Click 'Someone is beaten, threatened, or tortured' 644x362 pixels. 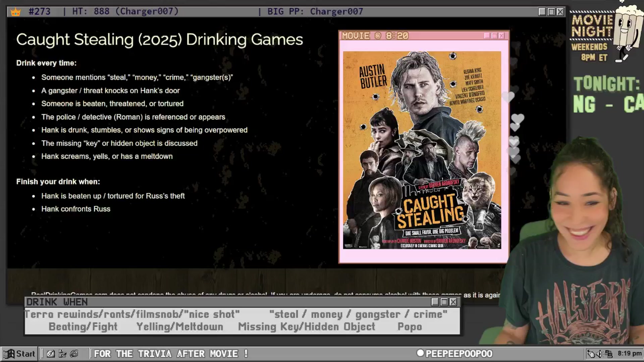point(112,104)
